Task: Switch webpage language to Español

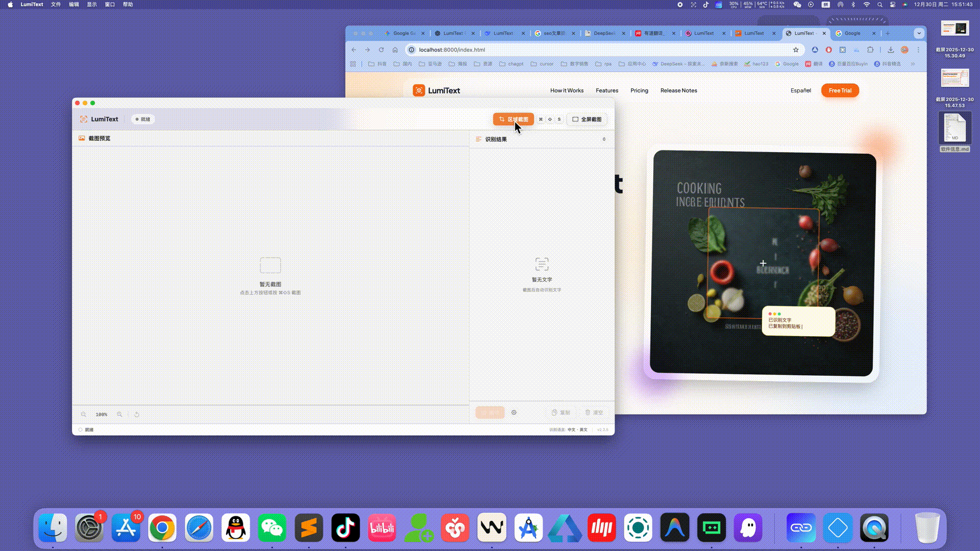Action: tap(801, 90)
